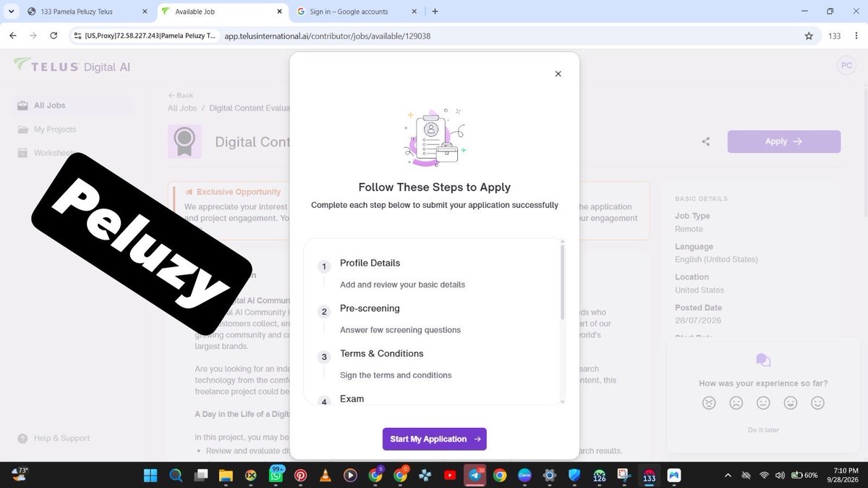Click the browser forward arrow
This screenshot has height=488, width=868.
coord(33,35)
